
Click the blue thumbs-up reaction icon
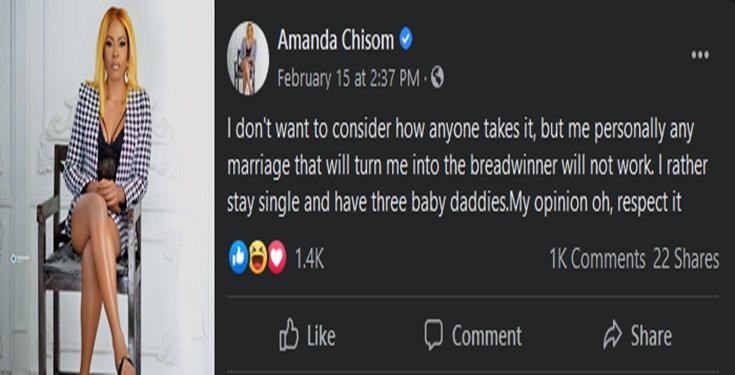(239, 257)
